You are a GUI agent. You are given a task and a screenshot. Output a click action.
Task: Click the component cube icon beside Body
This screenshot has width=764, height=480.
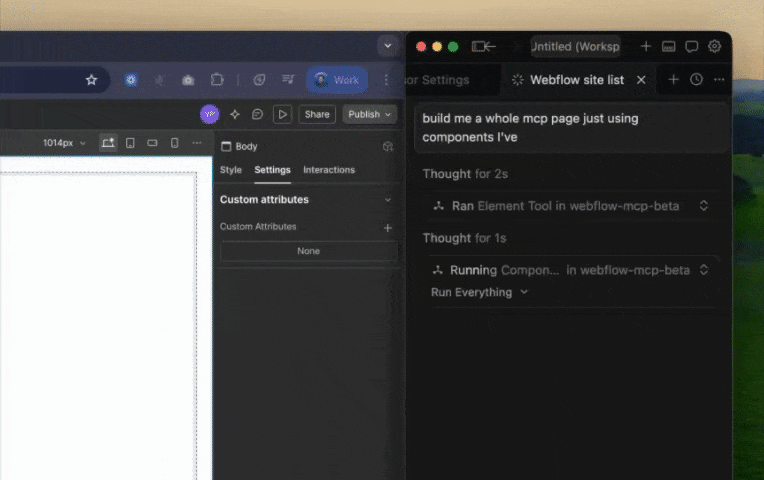coord(388,147)
